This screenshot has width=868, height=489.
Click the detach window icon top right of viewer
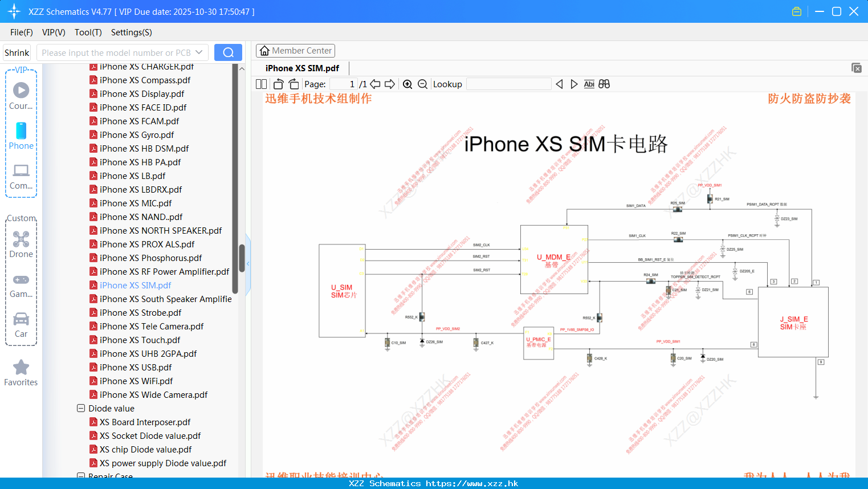tap(857, 68)
